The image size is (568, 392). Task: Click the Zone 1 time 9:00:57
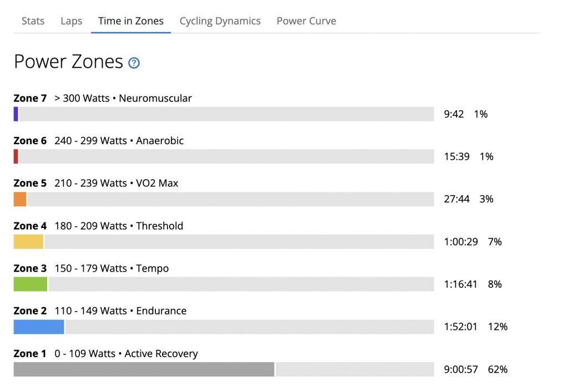click(x=461, y=369)
